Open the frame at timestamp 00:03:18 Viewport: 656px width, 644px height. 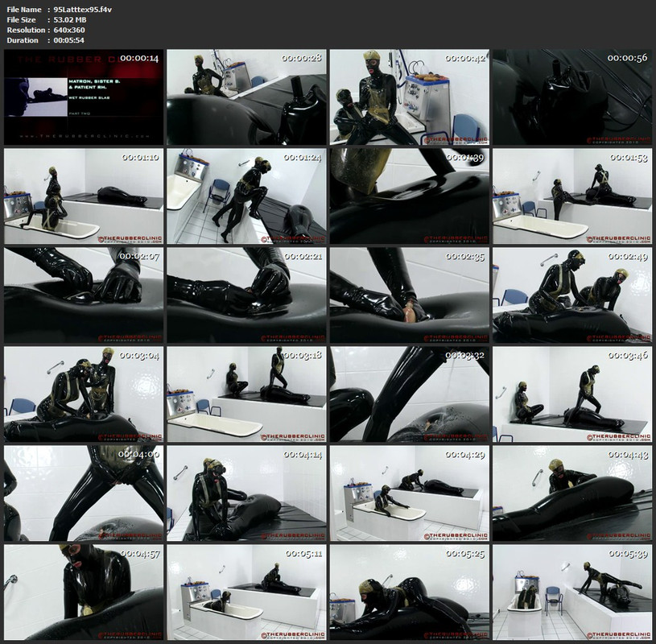point(246,394)
